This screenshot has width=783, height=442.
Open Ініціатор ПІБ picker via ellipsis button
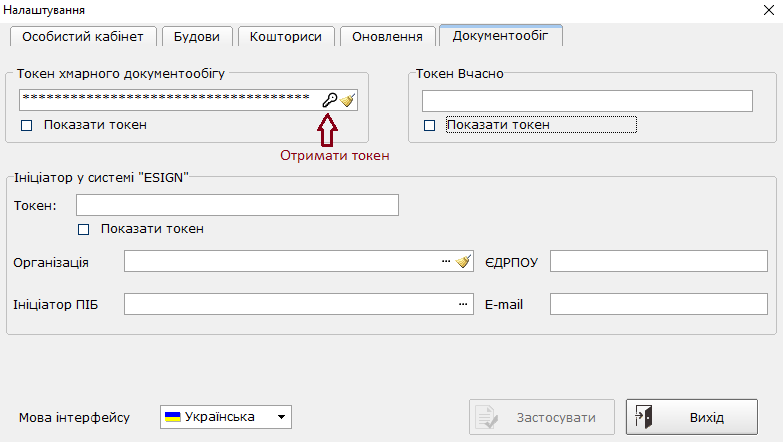coord(463,304)
